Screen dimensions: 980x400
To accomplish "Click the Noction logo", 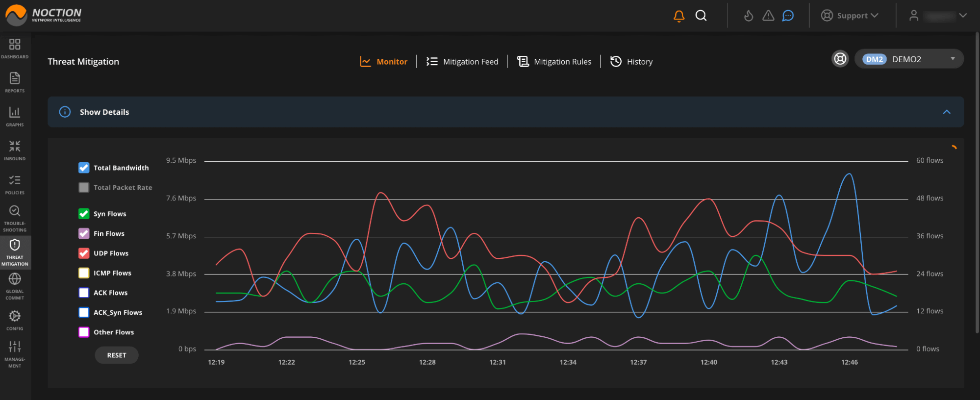I will click(43, 15).
